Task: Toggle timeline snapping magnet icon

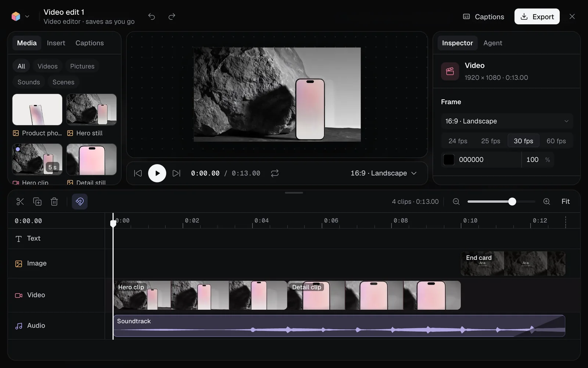Action: pyautogui.click(x=80, y=202)
